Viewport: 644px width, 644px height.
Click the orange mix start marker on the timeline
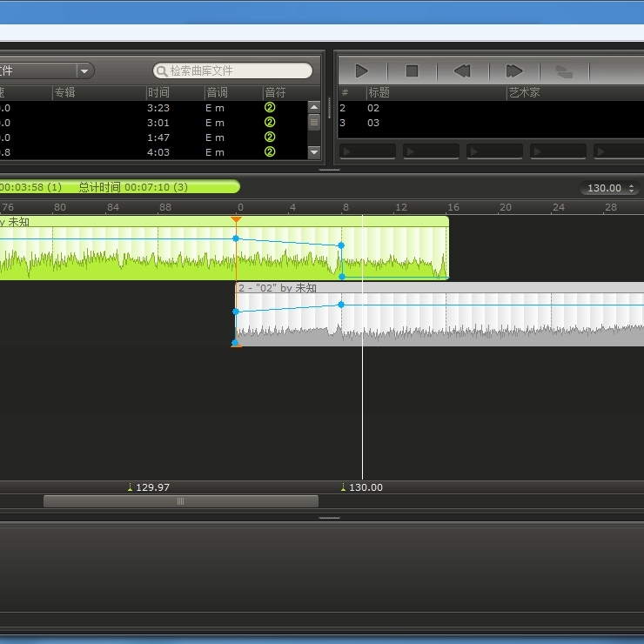pos(236,219)
